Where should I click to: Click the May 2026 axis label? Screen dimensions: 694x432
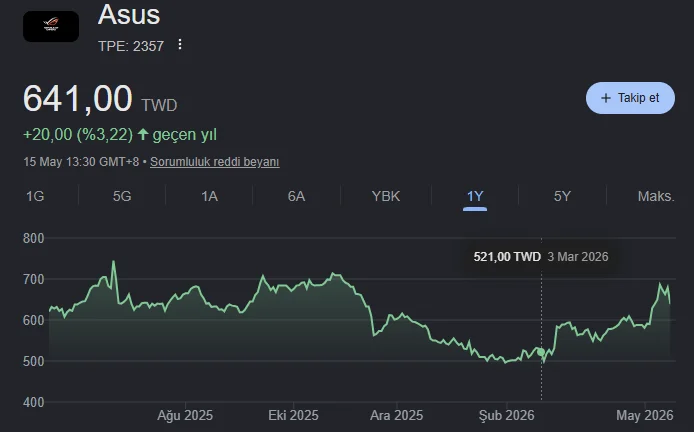pyautogui.click(x=645, y=416)
